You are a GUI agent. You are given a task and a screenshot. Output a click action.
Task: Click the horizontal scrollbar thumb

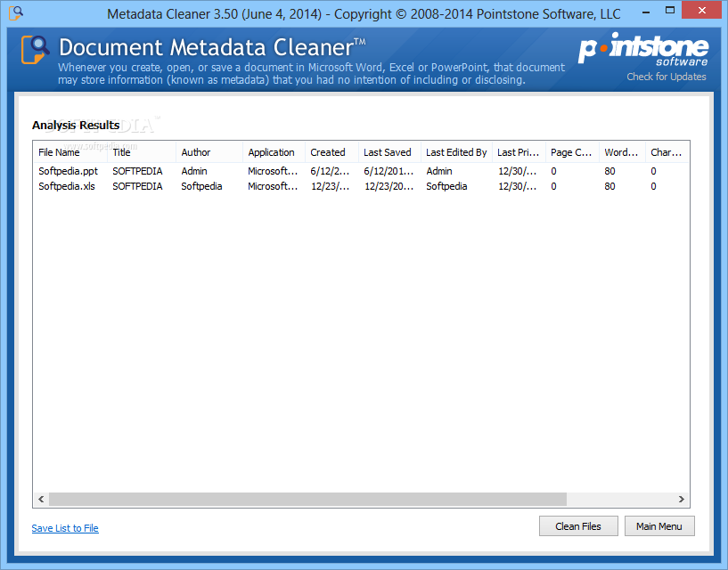coord(307,500)
